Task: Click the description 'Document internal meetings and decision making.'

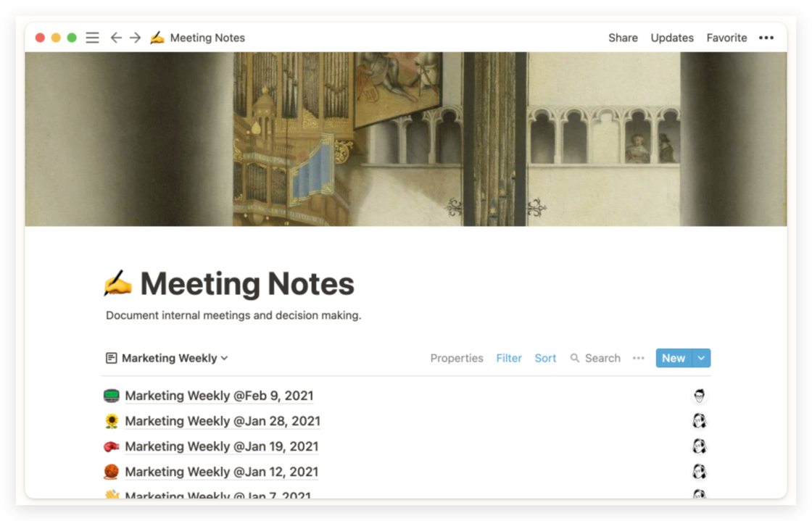Action: tap(233, 316)
